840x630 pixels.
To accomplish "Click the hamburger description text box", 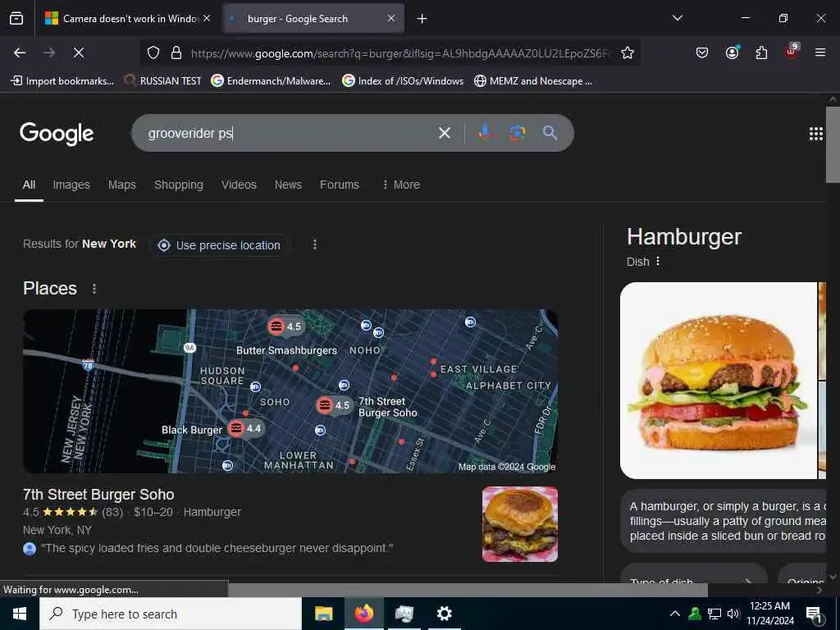I will 724,521.
